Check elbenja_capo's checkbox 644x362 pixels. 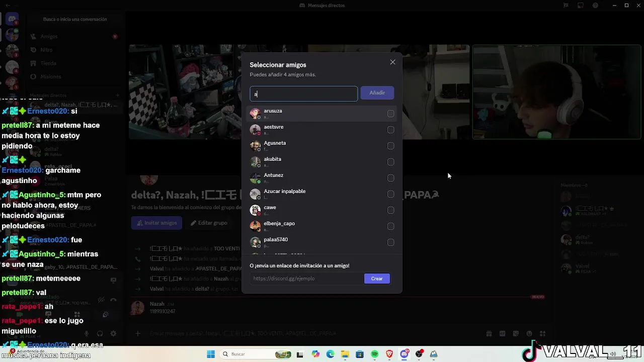(x=390, y=226)
